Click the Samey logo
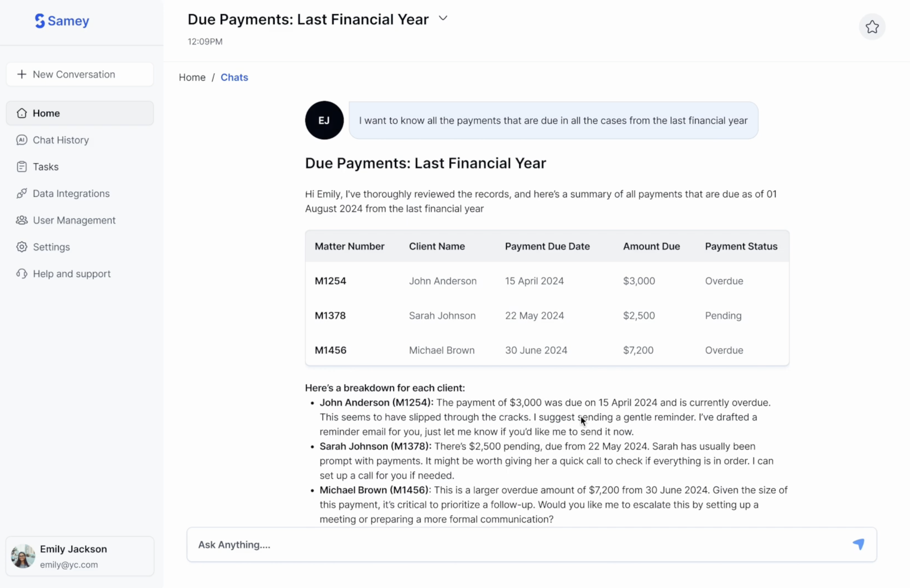Image resolution: width=910 pixels, height=588 pixels. [x=62, y=21]
